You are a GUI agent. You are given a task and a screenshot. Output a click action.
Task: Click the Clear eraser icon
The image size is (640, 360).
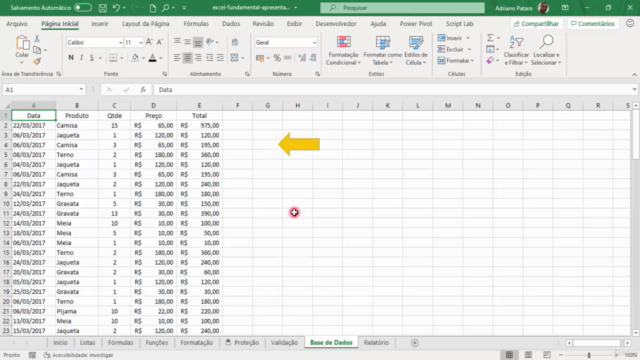click(490, 60)
